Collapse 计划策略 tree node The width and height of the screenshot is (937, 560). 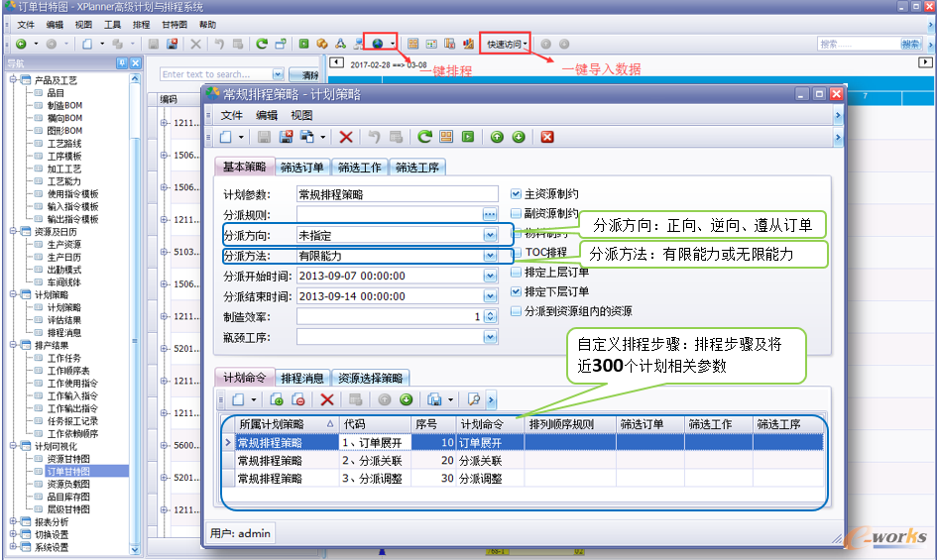[x=13, y=294]
